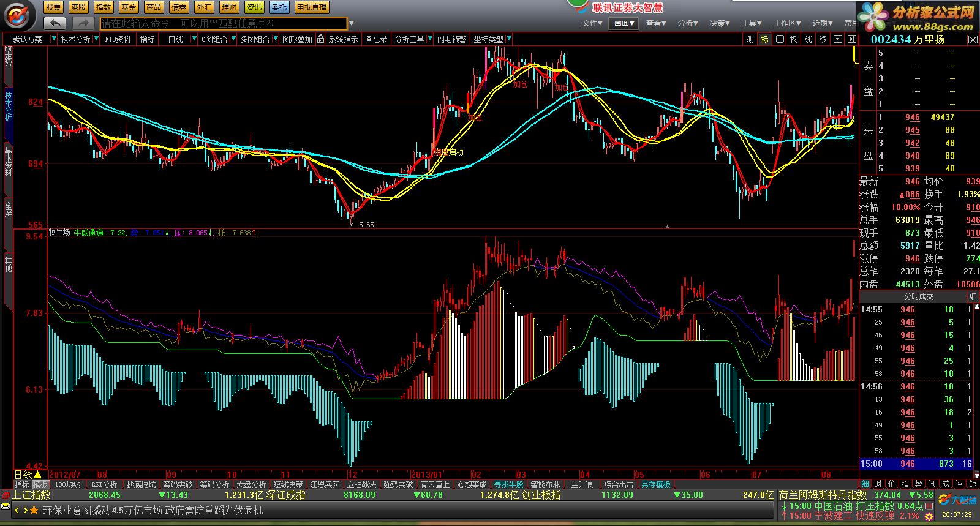Expand the 默认方案 scheme dropdown arrow
The height and width of the screenshot is (526, 980).
[x=55, y=39]
